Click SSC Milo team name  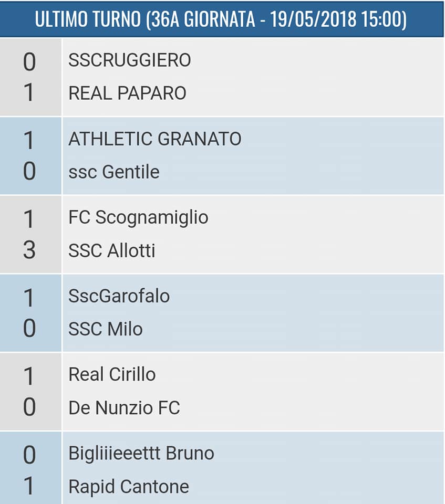pyautogui.click(x=106, y=329)
